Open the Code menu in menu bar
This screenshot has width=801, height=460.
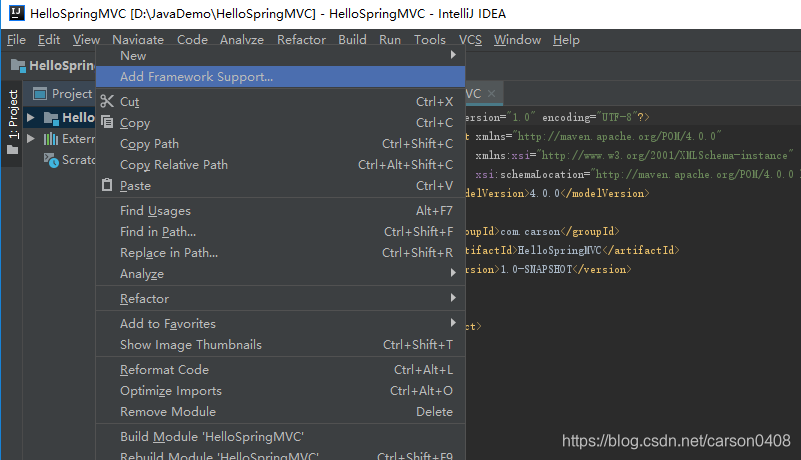192,39
